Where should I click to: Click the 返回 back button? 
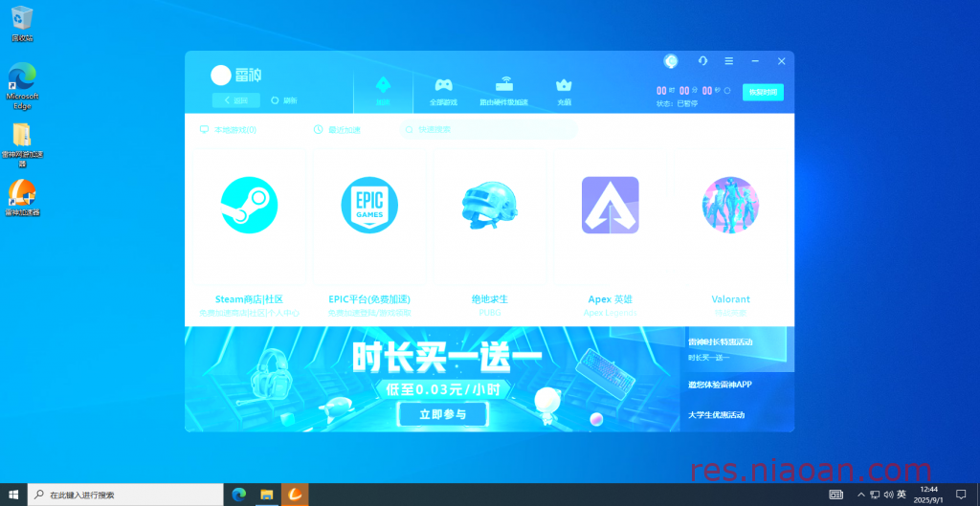[236, 99]
